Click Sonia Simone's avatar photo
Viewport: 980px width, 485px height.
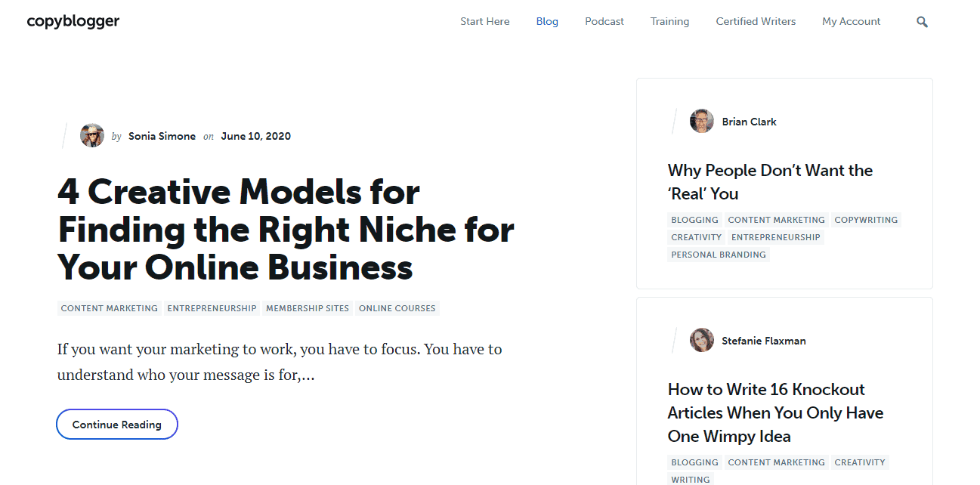[91, 135]
